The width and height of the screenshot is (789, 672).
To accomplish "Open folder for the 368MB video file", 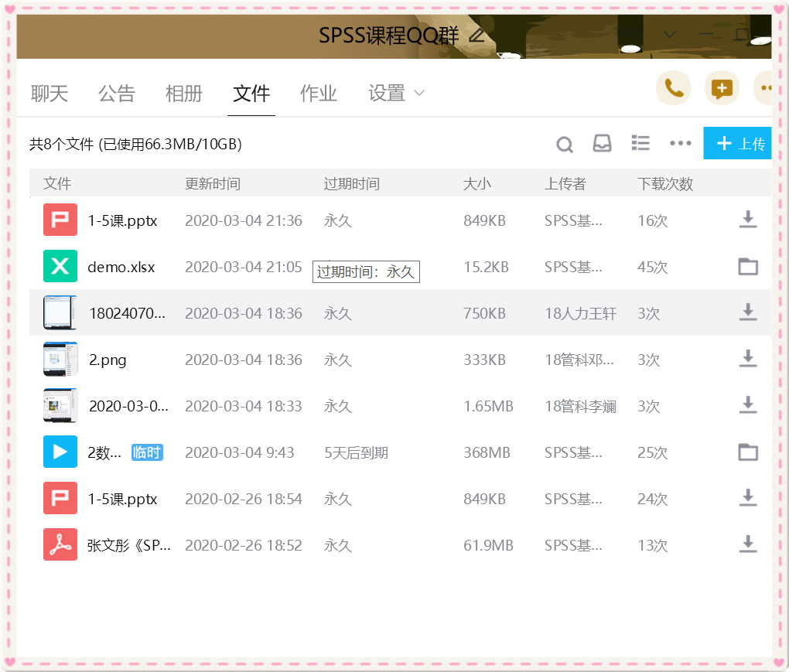I will (x=748, y=452).
